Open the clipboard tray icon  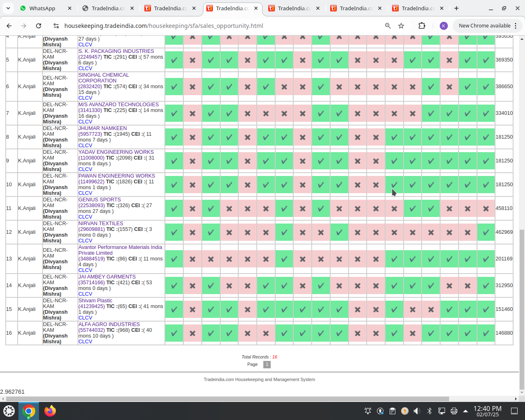tap(393, 411)
